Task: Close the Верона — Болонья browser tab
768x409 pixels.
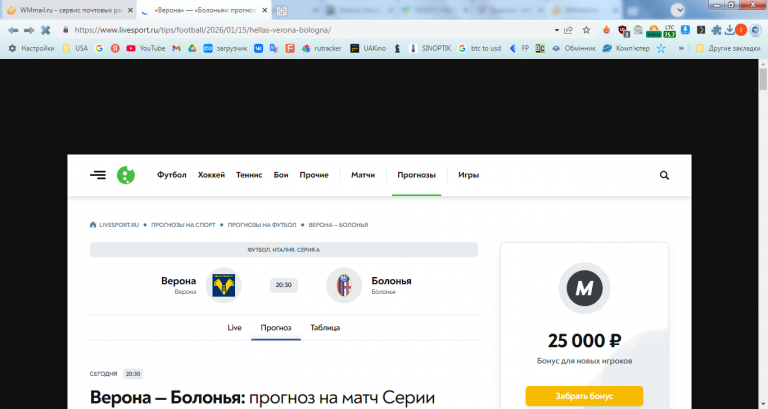Action: 264,10
